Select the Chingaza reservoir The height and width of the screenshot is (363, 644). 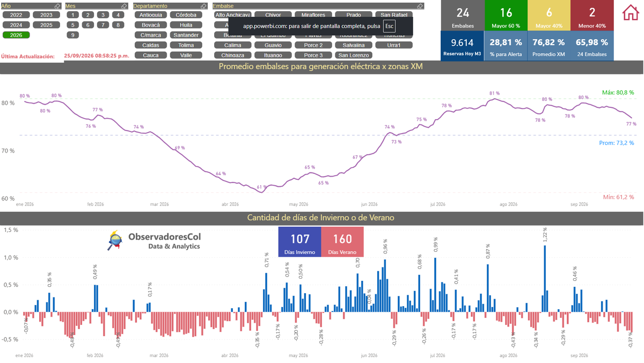[232, 55]
